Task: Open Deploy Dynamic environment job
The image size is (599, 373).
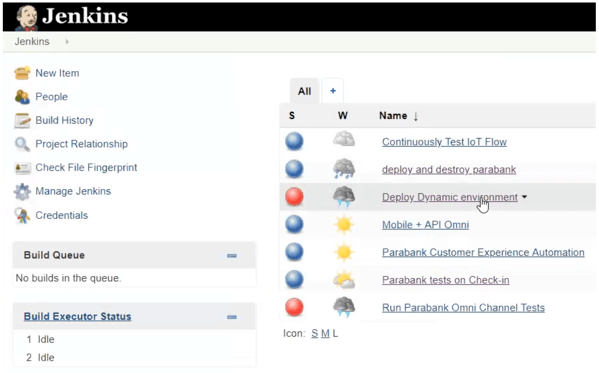Action: pyautogui.click(x=450, y=197)
